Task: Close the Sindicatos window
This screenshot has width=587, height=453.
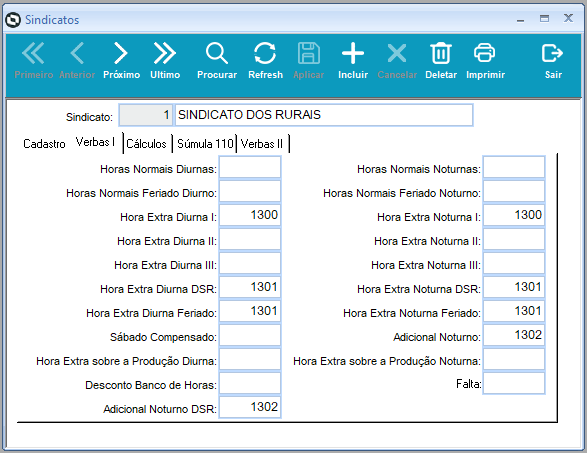Action: point(568,18)
